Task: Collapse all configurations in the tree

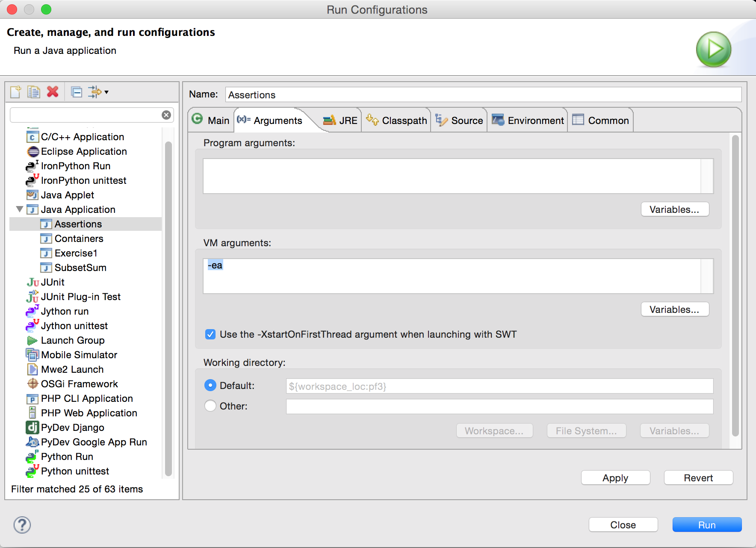Action: (x=77, y=92)
